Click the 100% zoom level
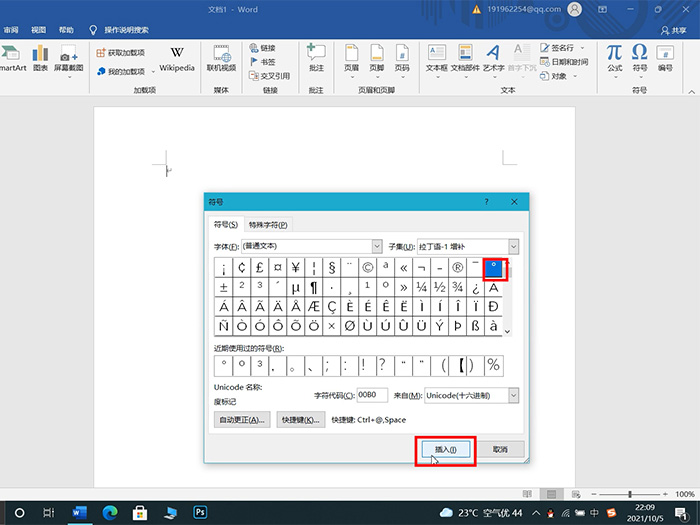The height and width of the screenshot is (525, 700). tap(684, 494)
